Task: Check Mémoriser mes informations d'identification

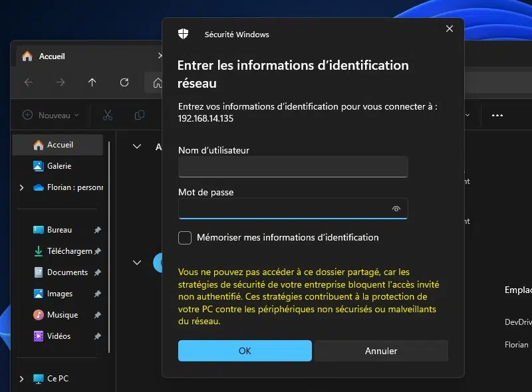Action: pyautogui.click(x=185, y=238)
